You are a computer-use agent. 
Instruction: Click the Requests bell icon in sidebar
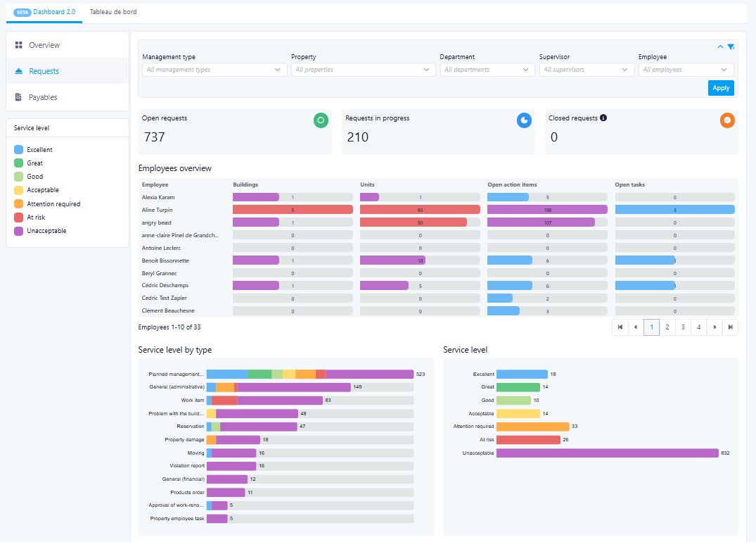[x=19, y=71]
